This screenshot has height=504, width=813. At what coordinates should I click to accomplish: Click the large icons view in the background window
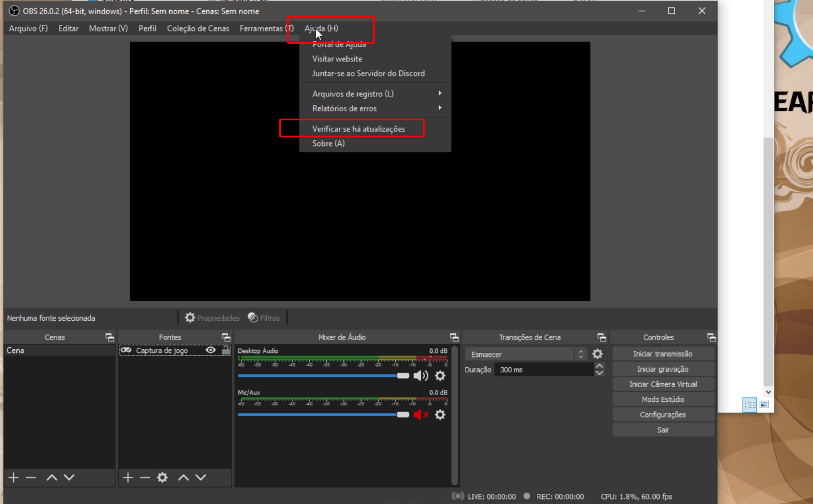(764, 405)
